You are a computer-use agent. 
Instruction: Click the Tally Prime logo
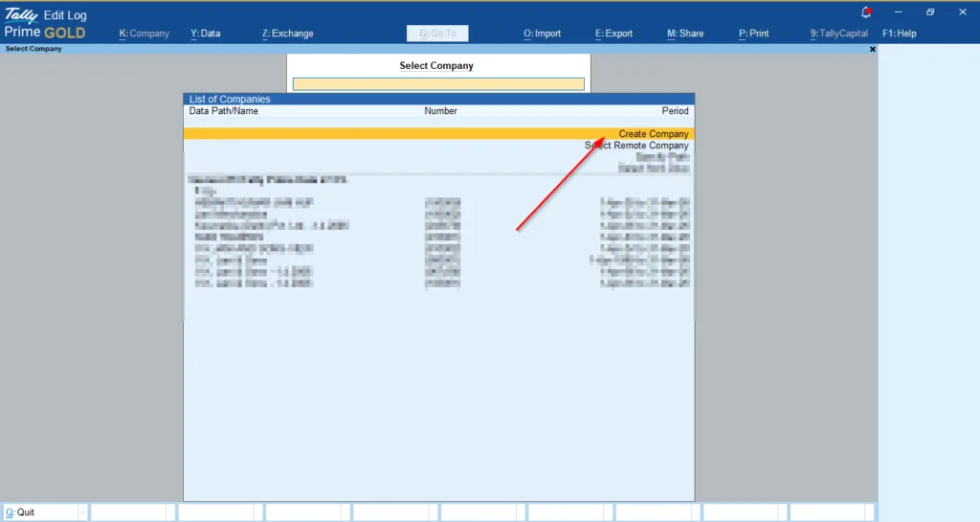(x=45, y=24)
